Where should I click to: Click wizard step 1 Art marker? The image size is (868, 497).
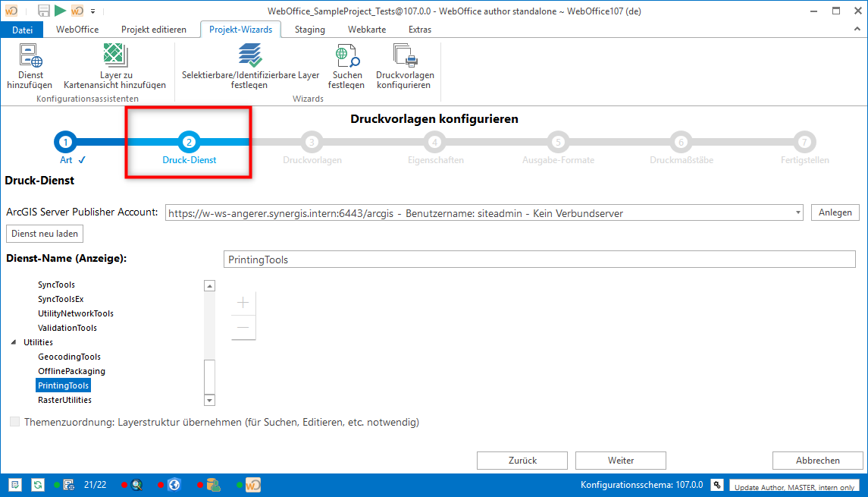point(66,142)
